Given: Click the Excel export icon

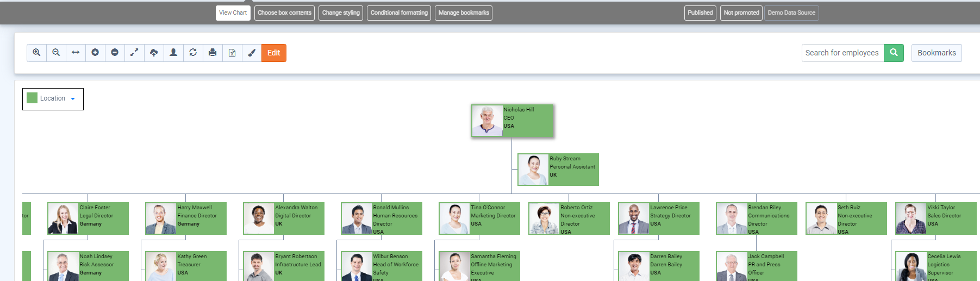Looking at the screenshot, I should (232, 53).
